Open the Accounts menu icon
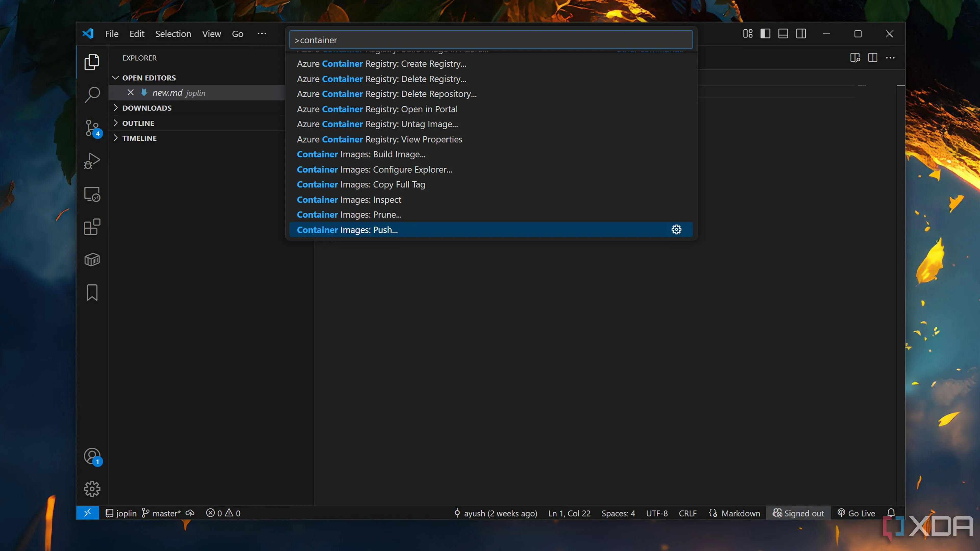Screen dimensions: 980x551 click(92, 457)
